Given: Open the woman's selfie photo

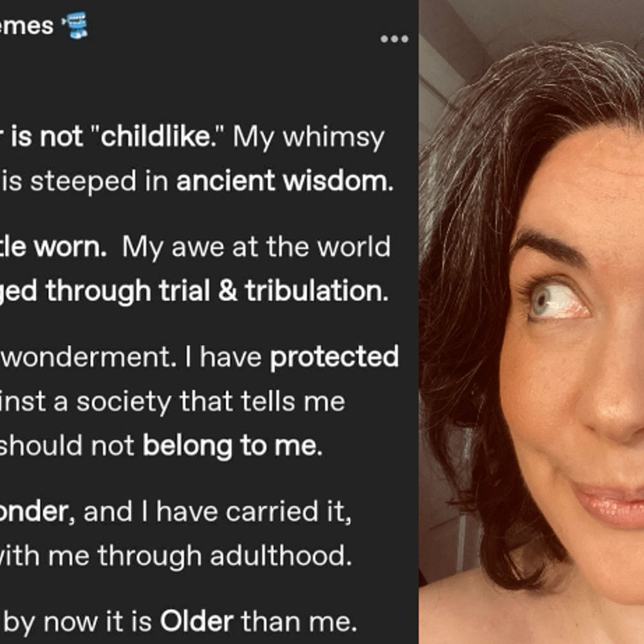Looking at the screenshot, I should (531, 322).
